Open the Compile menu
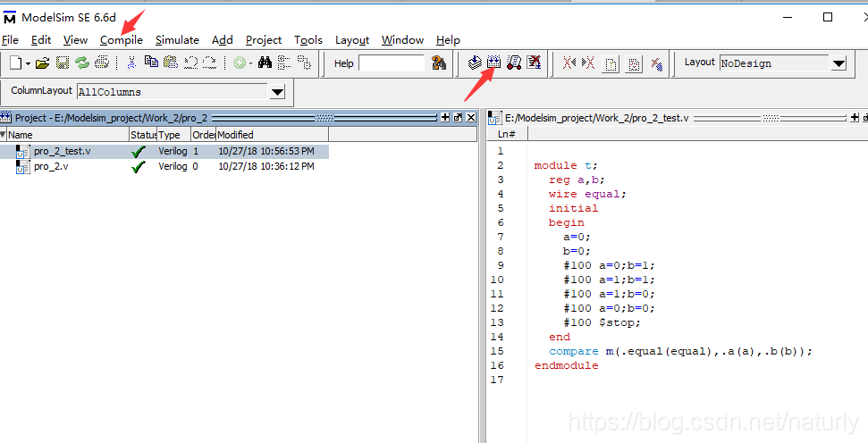The image size is (868, 443). (x=122, y=40)
